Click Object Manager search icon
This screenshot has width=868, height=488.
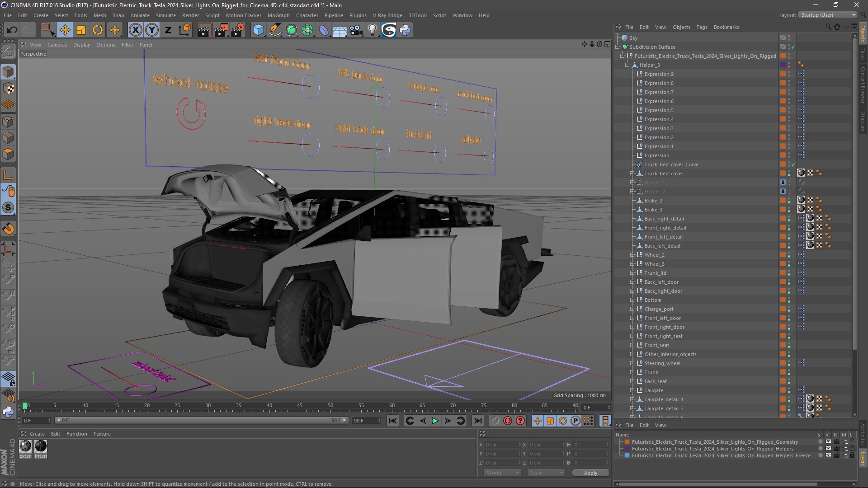tap(829, 27)
